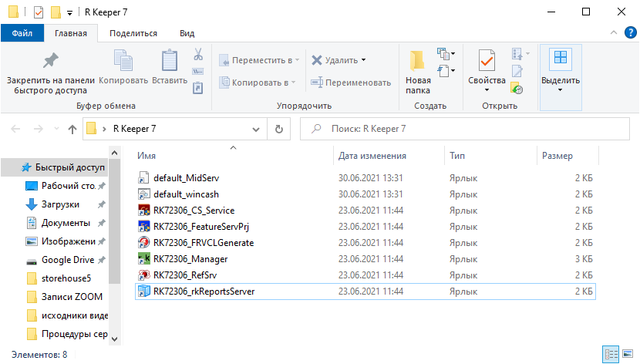
Task: Click the New folder icon
Action: tap(417, 62)
